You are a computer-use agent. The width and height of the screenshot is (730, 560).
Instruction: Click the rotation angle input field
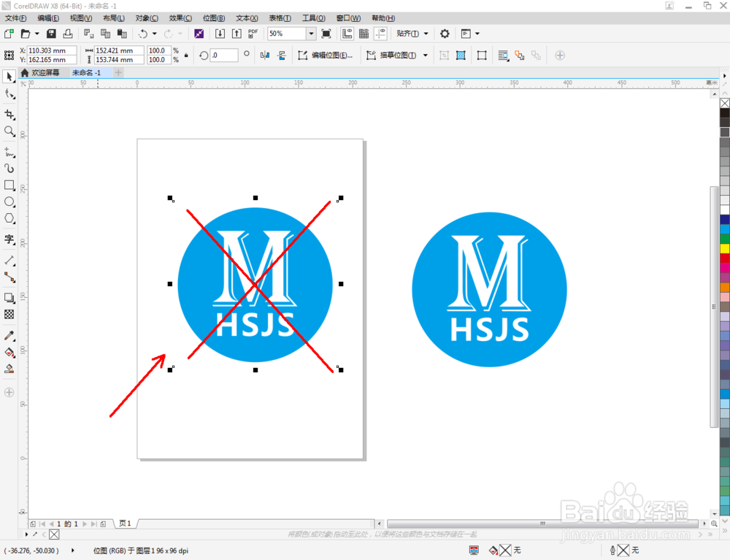[x=224, y=55]
